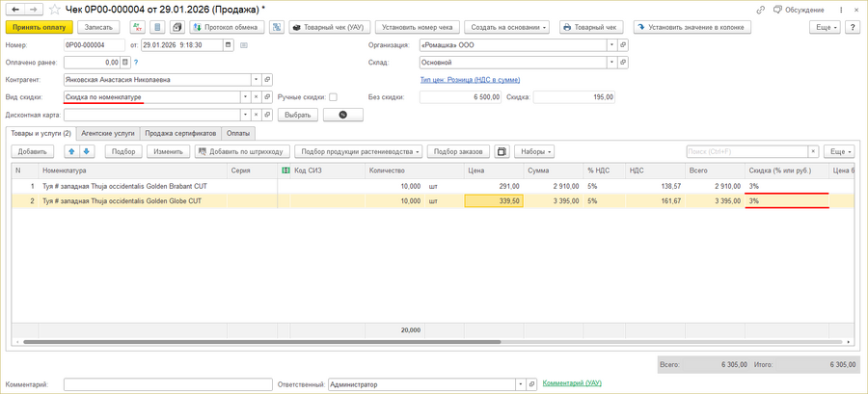Open the top toolbar Еще menu
Screen dimensions: 868x394
coord(826,27)
